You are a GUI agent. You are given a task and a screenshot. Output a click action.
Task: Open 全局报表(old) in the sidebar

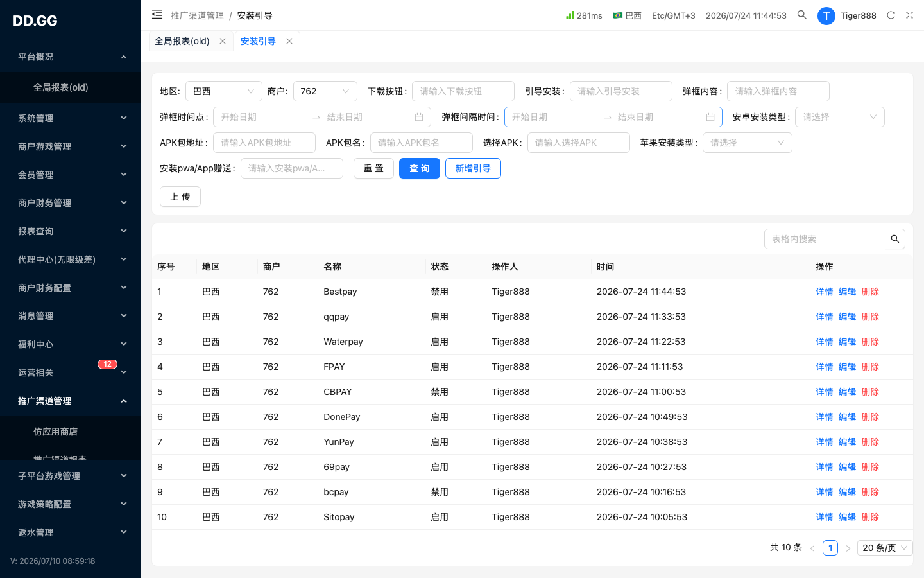point(71,87)
